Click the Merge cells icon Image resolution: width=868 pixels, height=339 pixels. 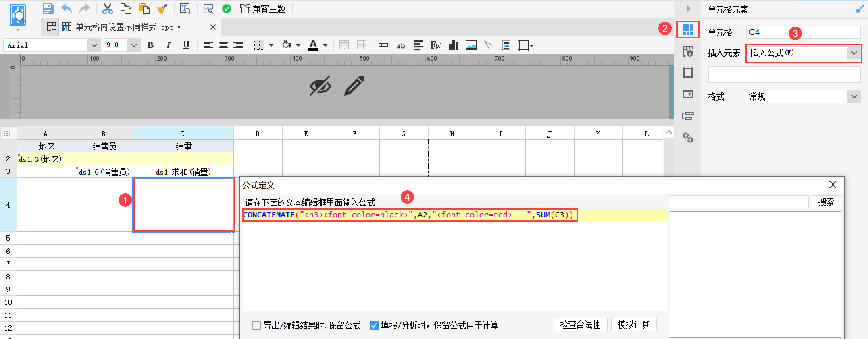coord(344,45)
